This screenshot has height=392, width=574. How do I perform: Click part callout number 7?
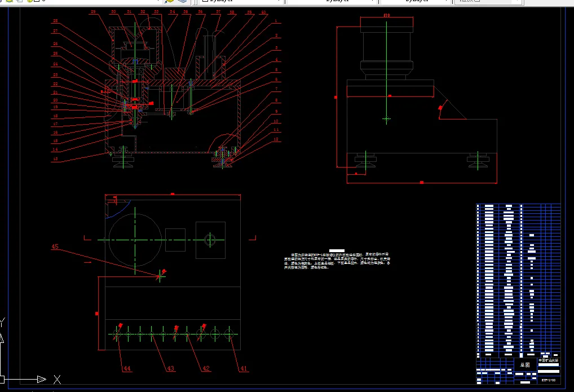pos(276,89)
